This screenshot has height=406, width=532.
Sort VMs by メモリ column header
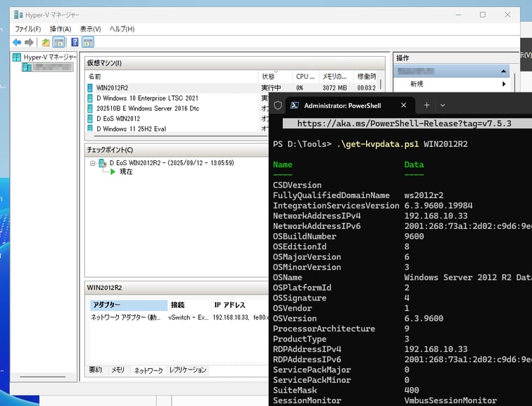click(336, 77)
